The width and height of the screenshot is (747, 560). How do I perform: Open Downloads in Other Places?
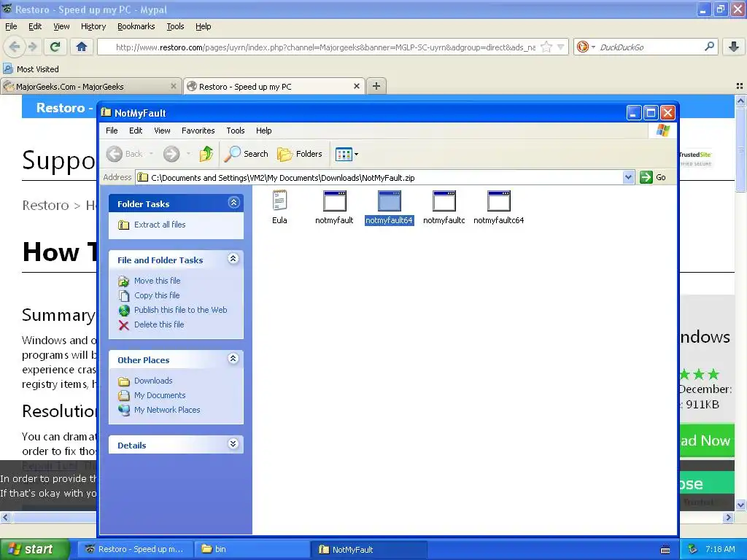[x=153, y=381]
